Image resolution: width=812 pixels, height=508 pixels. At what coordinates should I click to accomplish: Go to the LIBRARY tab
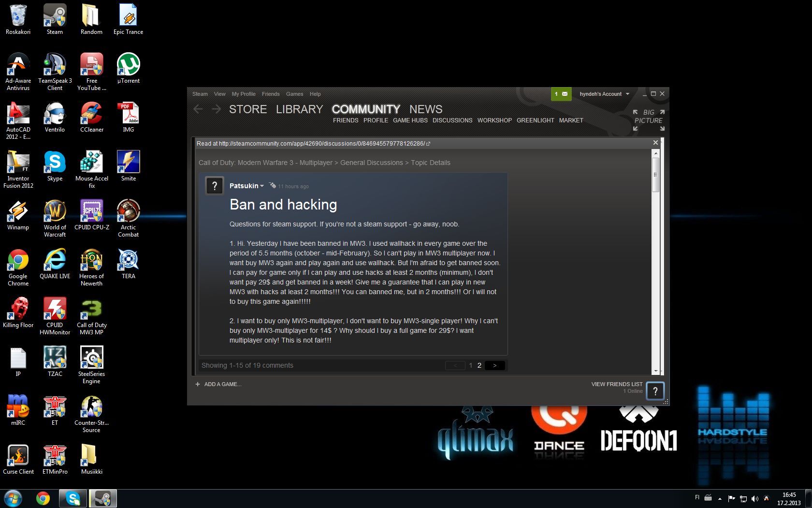(299, 109)
